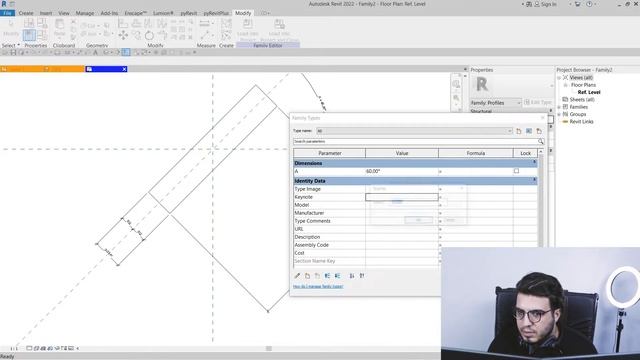Select Sheets (all) in Project Browser
Screen dimensions: 640x360
pos(582,100)
